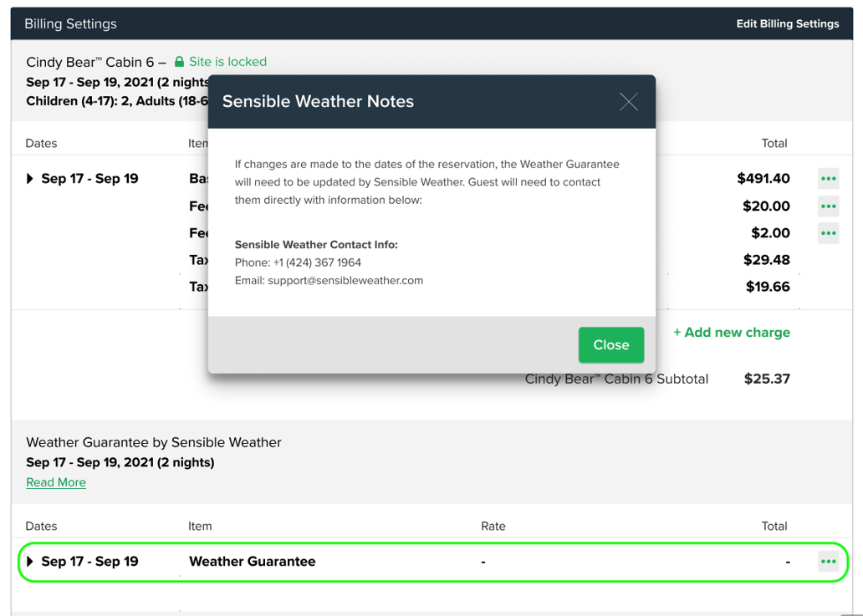
Task: Click Read More under Weather Guarantee
Action: (x=55, y=482)
